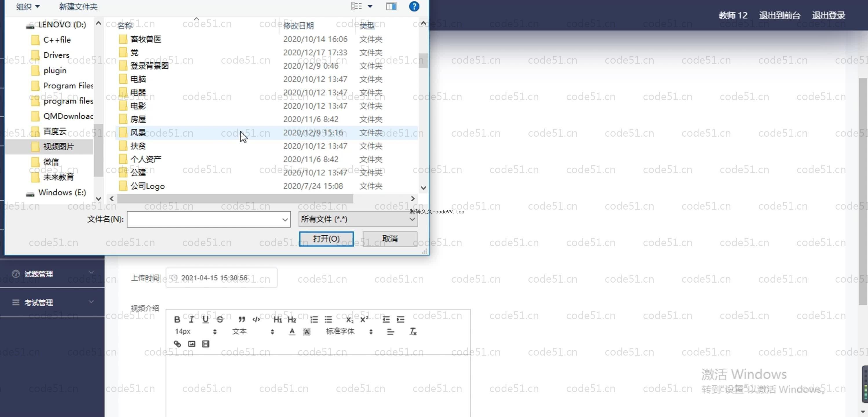Expand the 考试管理 sidebar menu
This screenshot has width=868, height=417.
(52, 302)
